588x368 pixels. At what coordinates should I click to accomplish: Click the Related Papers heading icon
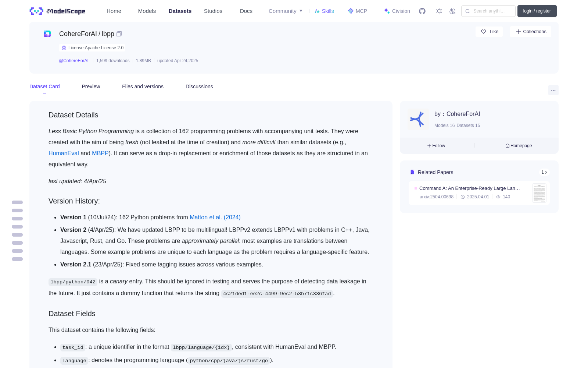[x=412, y=172]
